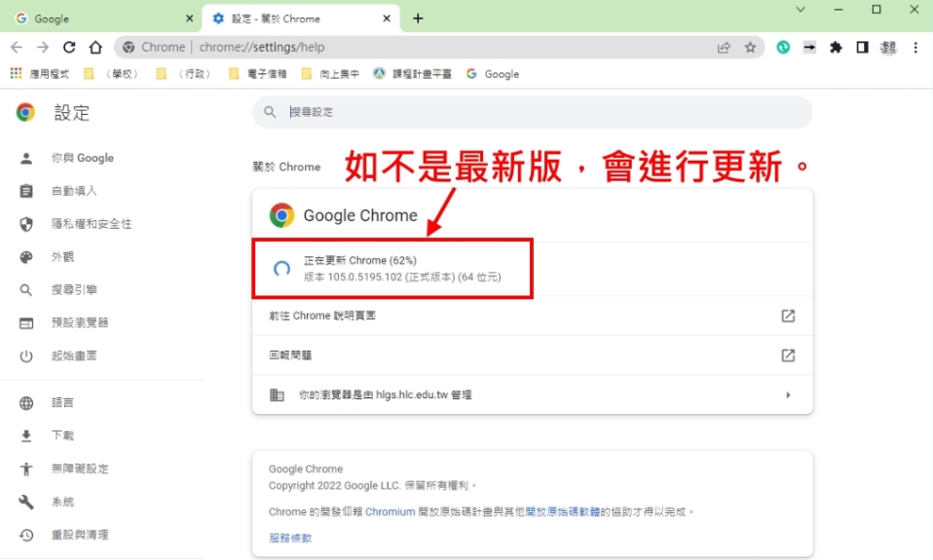Open a new tab with plus button
The image size is (933, 560).
pos(418,19)
